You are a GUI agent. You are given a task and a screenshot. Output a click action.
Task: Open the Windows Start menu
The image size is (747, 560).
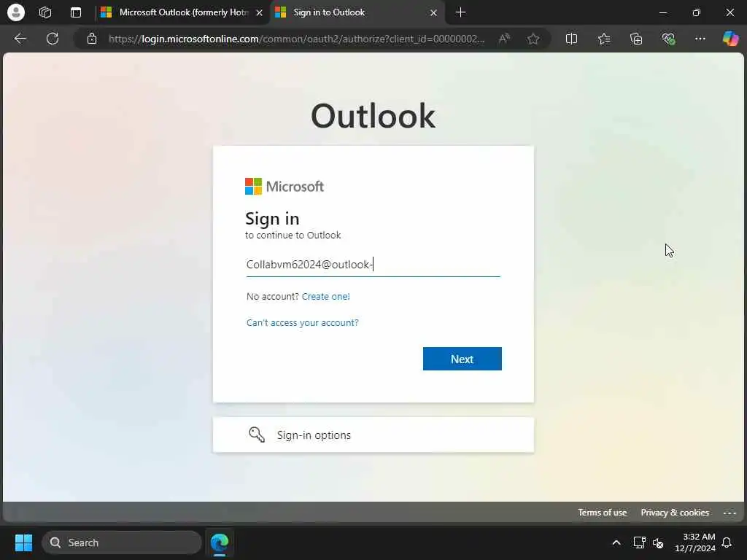[x=23, y=542]
